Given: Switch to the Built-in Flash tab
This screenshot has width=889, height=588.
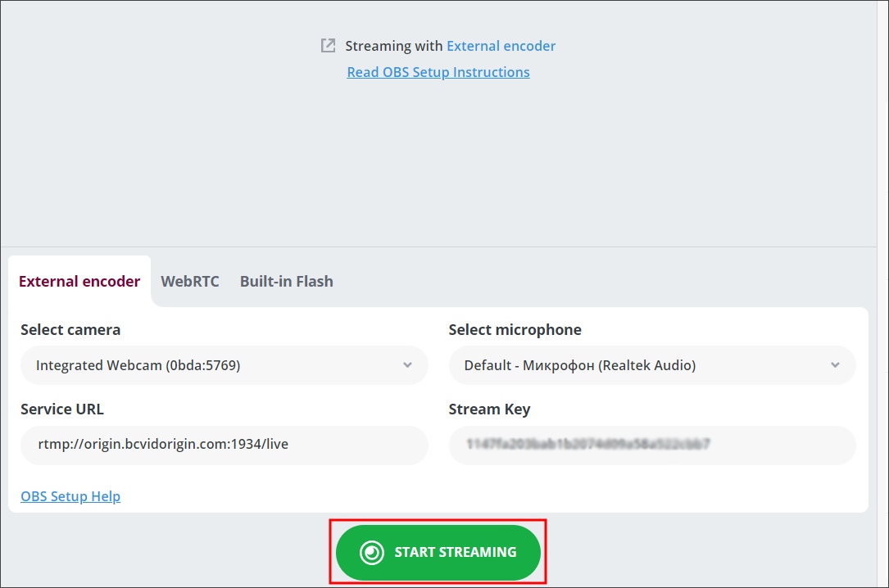Looking at the screenshot, I should 286,281.
